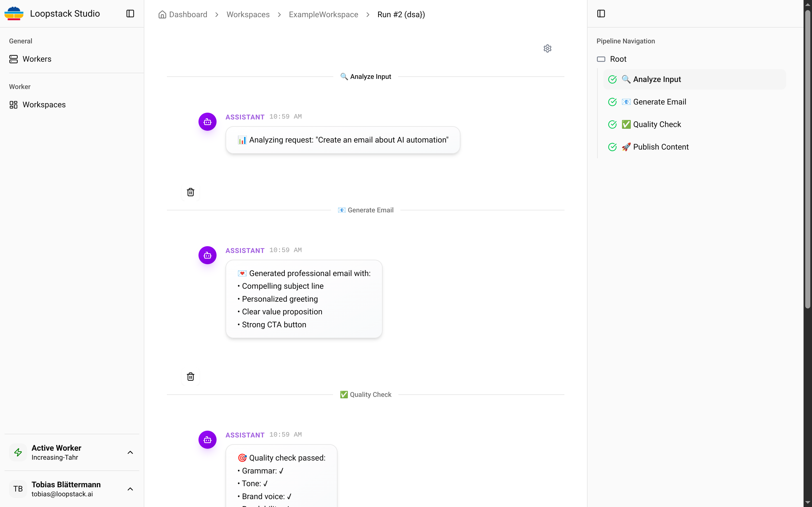Click the home icon in breadcrumb
The width and height of the screenshot is (812, 507).
(162, 14)
